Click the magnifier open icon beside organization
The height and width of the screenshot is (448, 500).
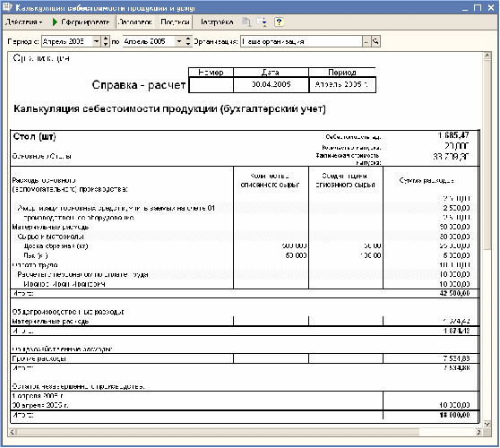click(x=376, y=41)
